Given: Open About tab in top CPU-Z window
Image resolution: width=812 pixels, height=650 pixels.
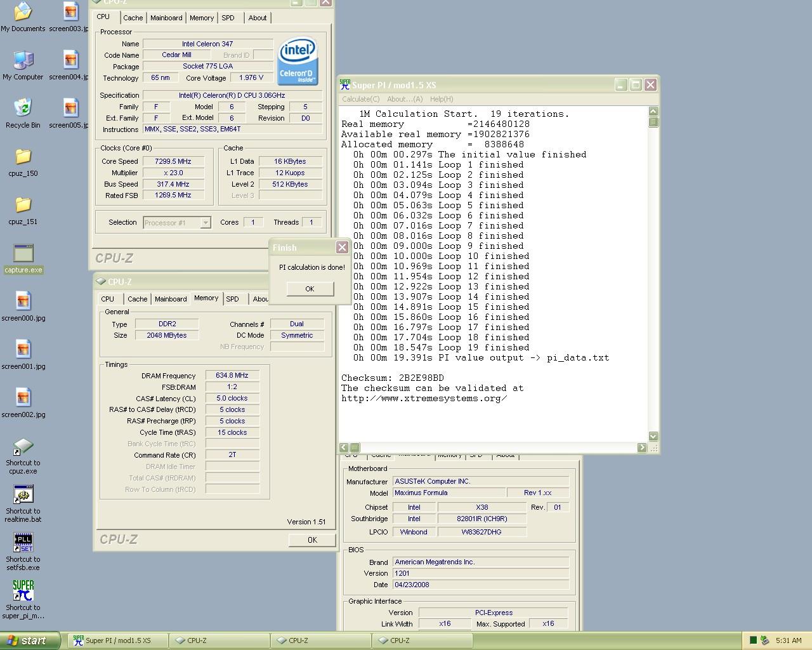Looking at the screenshot, I should [257, 18].
